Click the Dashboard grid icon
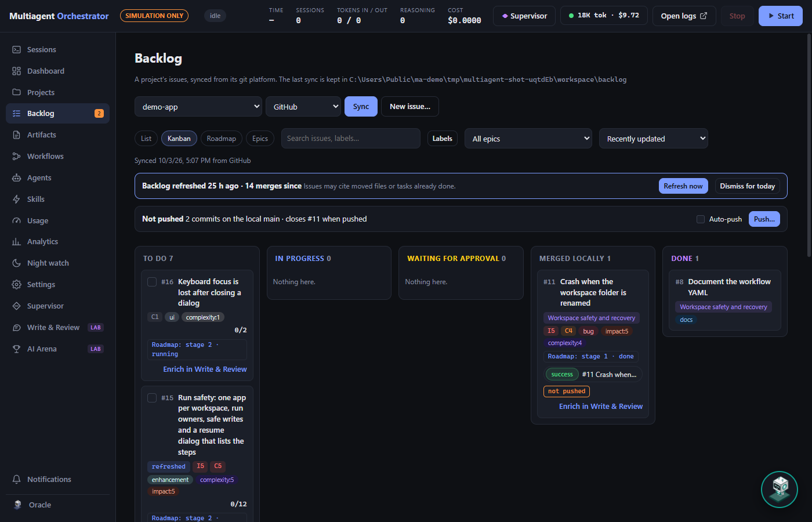This screenshot has height=522, width=812. tap(16, 71)
